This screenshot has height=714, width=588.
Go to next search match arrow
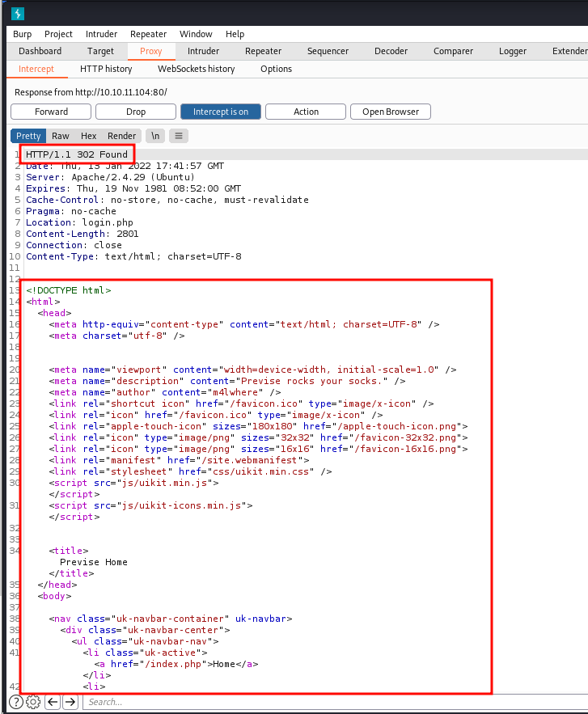click(70, 702)
